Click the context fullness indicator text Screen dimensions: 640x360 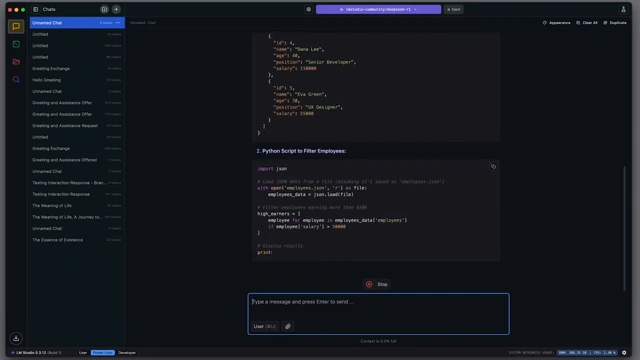tap(378, 341)
